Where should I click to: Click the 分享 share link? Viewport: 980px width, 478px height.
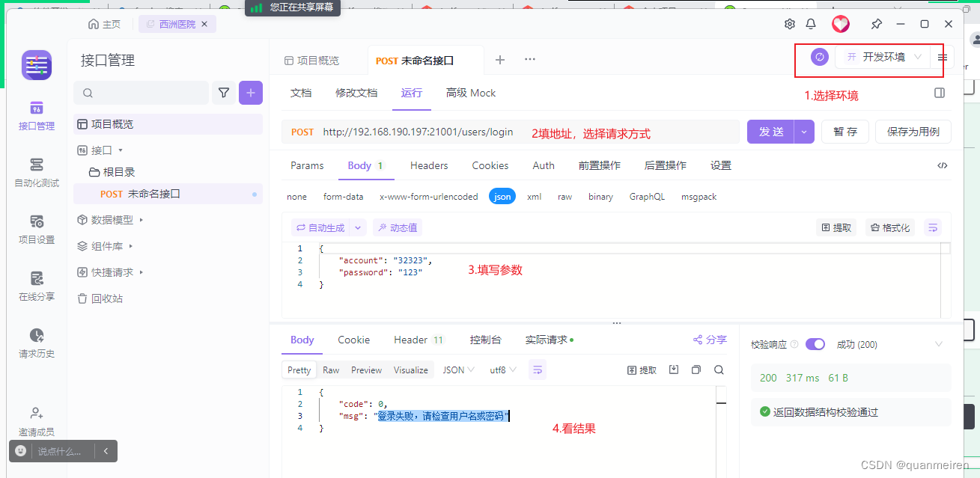coord(710,340)
